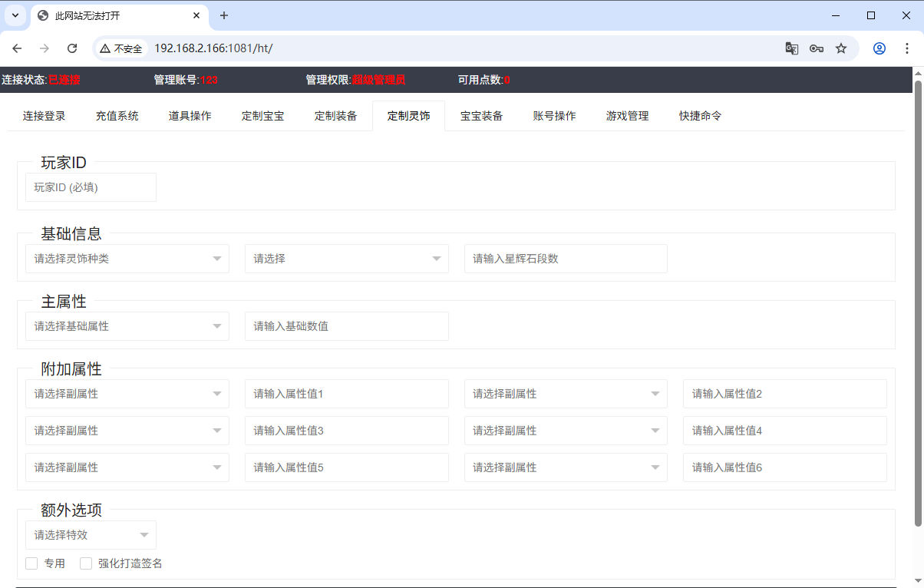Open the 请选择基础属性 dropdown

(127, 326)
